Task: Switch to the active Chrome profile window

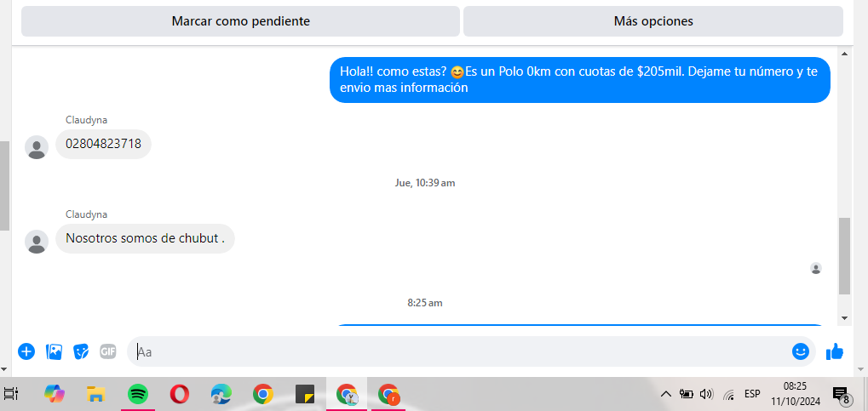Action: [x=347, y=394]
